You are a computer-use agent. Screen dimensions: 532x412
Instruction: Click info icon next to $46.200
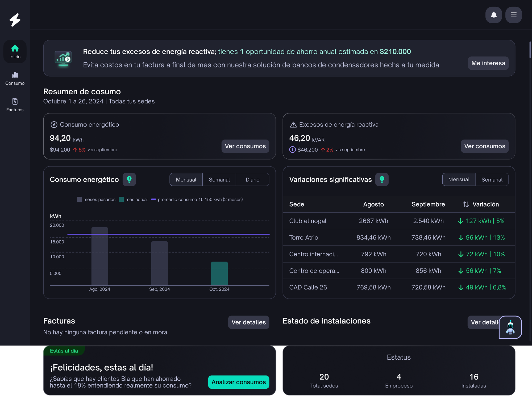[x=292, y=150]
